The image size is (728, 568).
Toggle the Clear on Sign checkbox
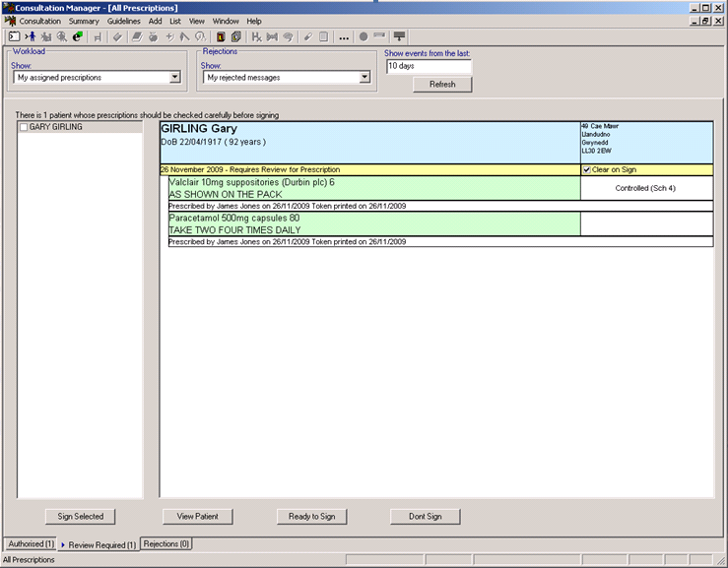(x=586, y=169)
